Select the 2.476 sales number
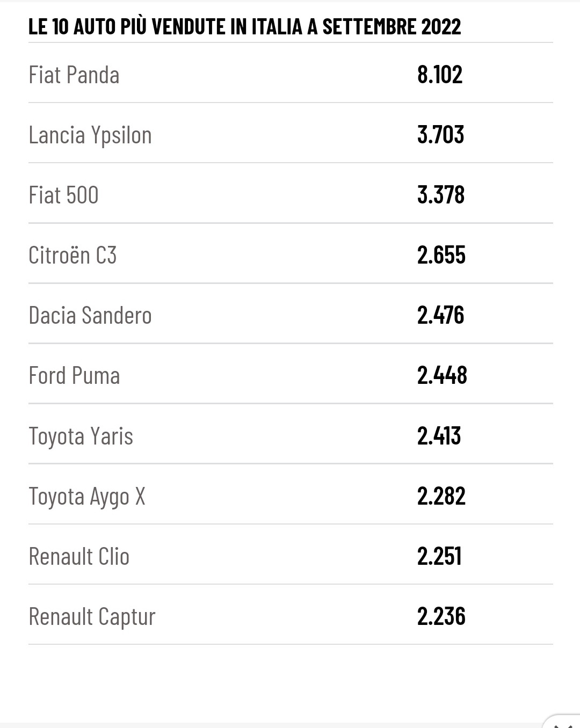 pos(440,315)
